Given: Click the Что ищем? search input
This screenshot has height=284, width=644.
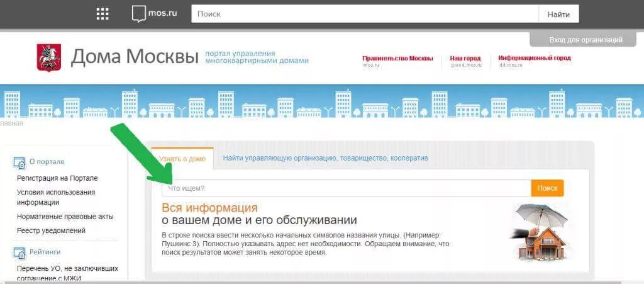Looking at the screenshot, I should (347, 188).
